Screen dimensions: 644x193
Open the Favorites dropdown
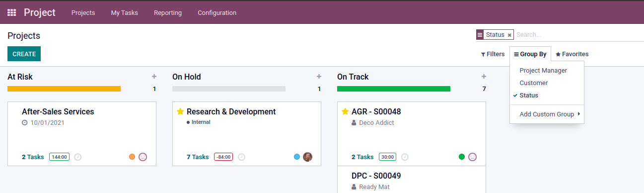pyautogui.click(x=572, y=54)
